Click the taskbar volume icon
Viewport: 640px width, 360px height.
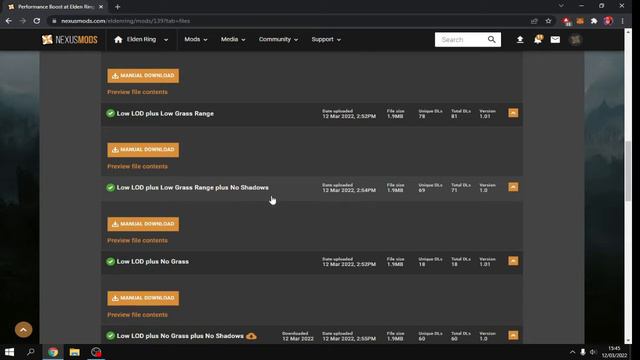click(x=593, y=352)
